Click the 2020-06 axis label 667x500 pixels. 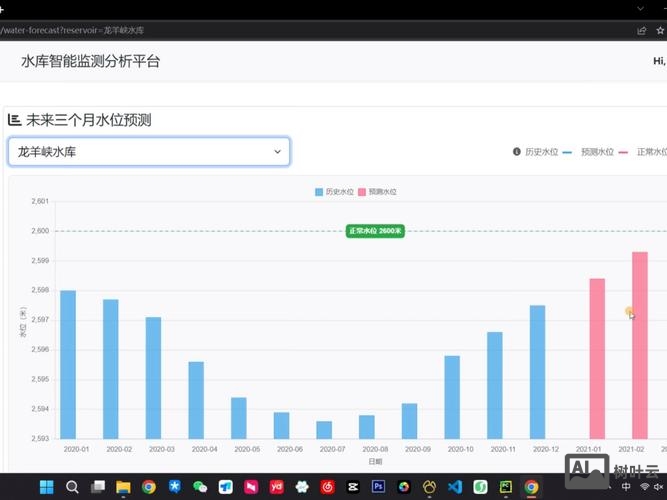click(x=290, y=449)
